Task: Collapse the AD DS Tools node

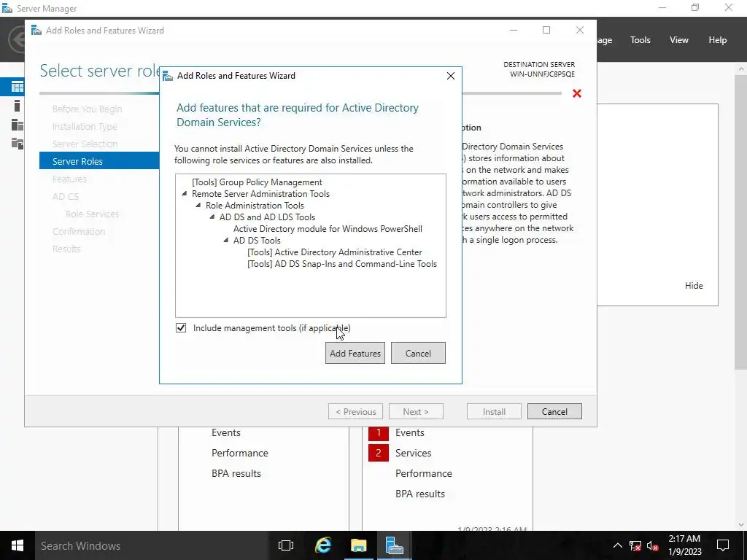Action: click(226, 240)
